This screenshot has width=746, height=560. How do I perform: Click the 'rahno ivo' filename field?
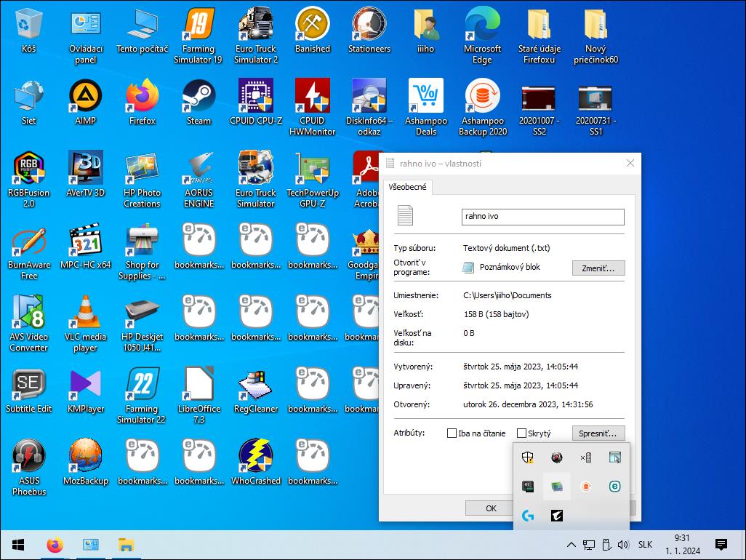click(x=542, y=217)
